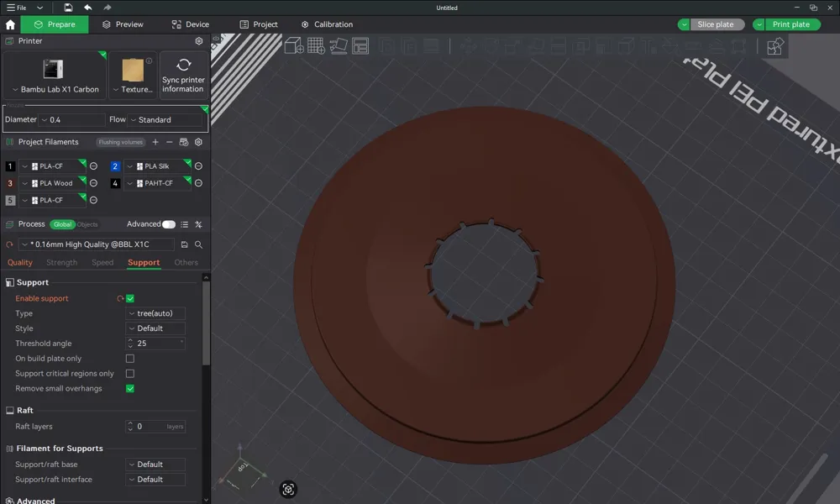This screenshot has height=504, width=840.
Task: Click Sync printer information
Action: 183,76
